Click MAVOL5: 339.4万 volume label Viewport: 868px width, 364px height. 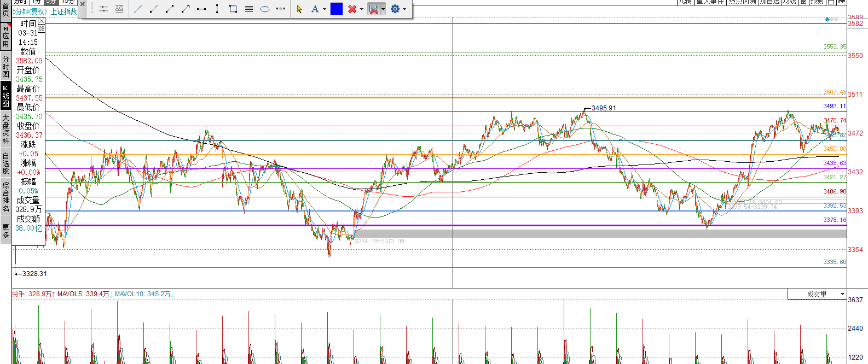click(83, 294)
